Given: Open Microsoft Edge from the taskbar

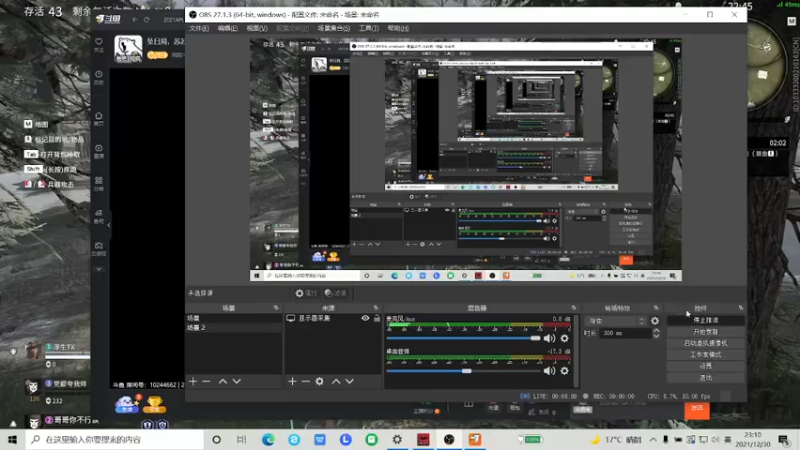Looking at the screenshot, I should (268, 439).
